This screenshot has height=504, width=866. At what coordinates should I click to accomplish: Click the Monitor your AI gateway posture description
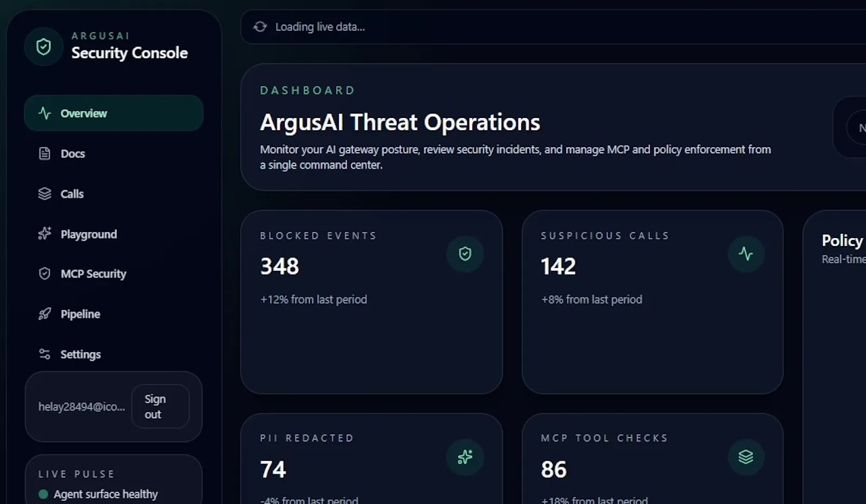tap(515, 157)
